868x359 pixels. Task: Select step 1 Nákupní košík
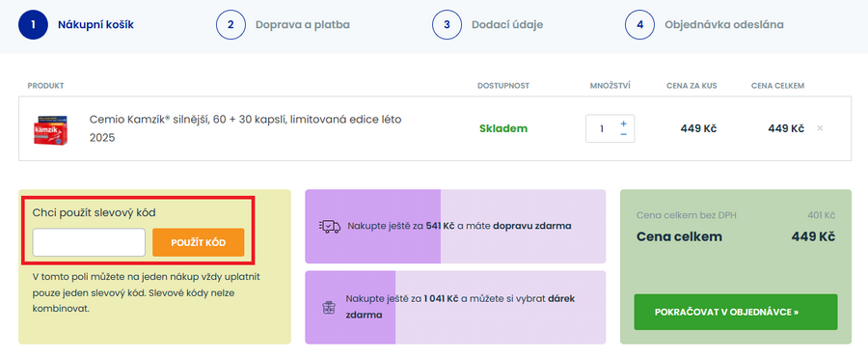pos(76,25)
